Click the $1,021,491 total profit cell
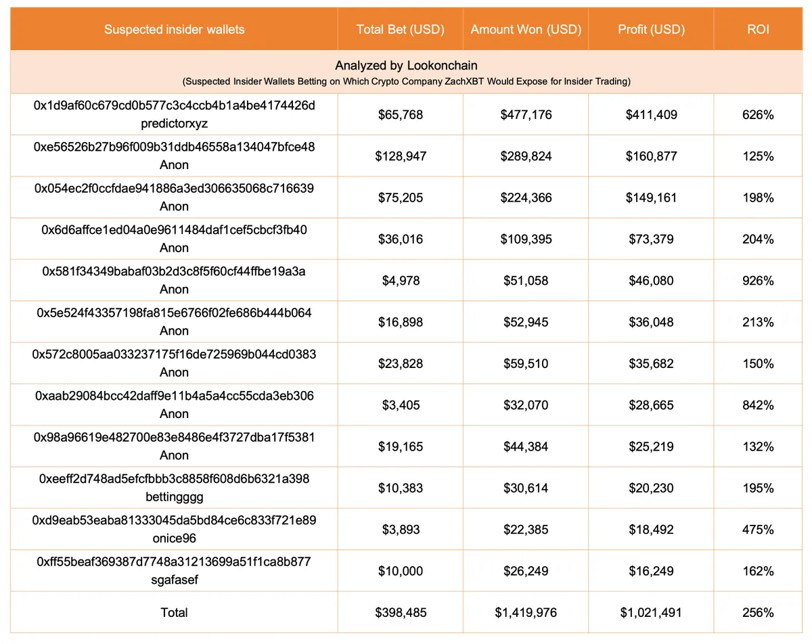The width and height of the screenshot is (812, 644). click(x=651, y=612)
